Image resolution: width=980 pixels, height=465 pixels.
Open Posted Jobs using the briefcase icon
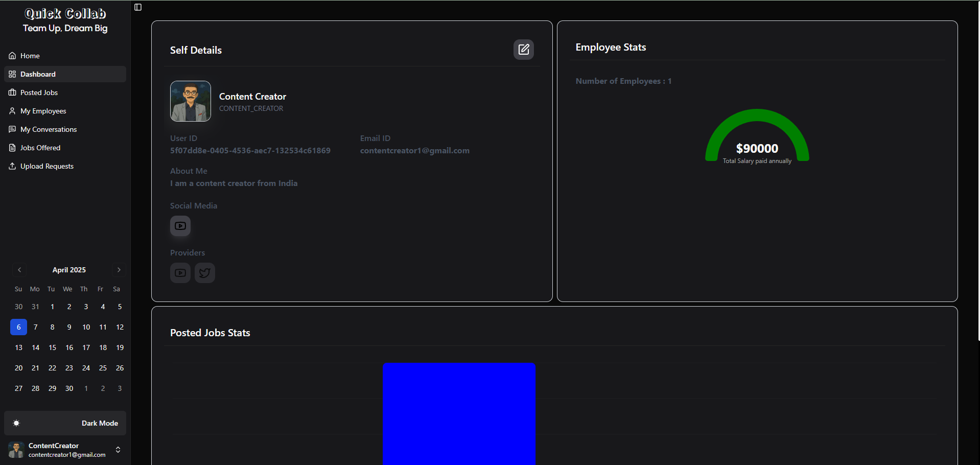tap(12, 92)
